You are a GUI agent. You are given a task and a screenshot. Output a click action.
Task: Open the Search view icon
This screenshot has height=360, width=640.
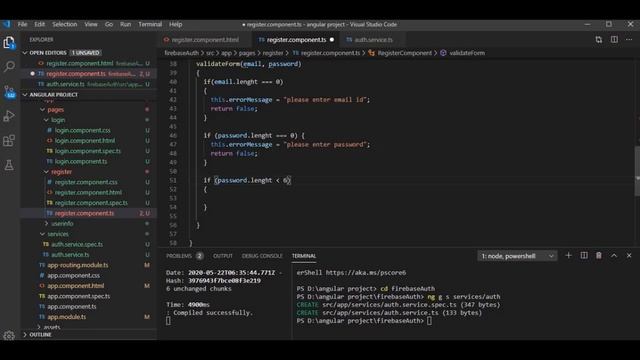tap(9, 66)
